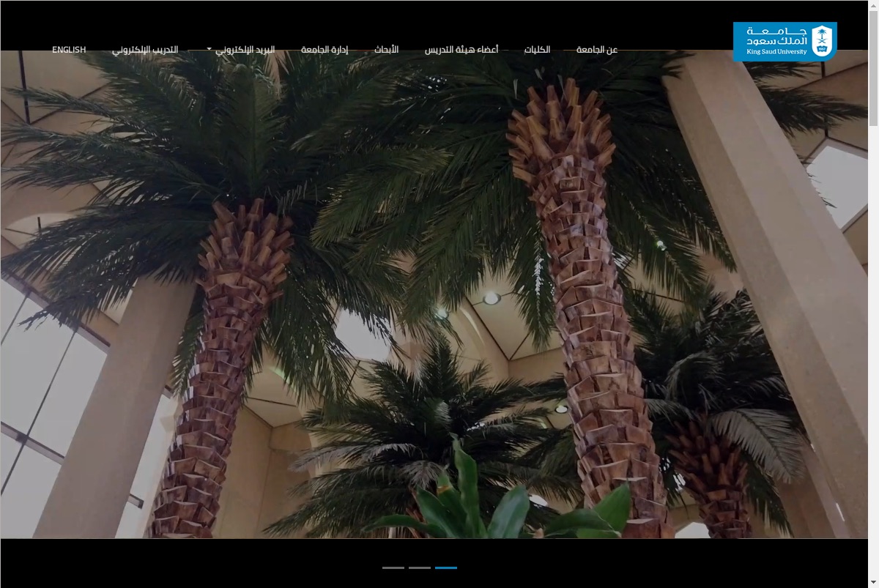Viewport: 879px width, 588px height.
Task: Open التدريب الإلكتروني menu item
Action: (x=145, y=50)
